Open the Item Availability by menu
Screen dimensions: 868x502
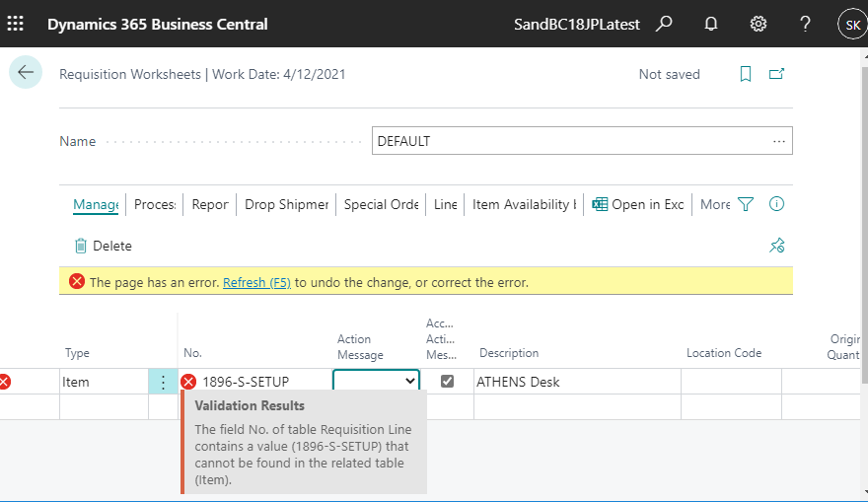[524, 204]
